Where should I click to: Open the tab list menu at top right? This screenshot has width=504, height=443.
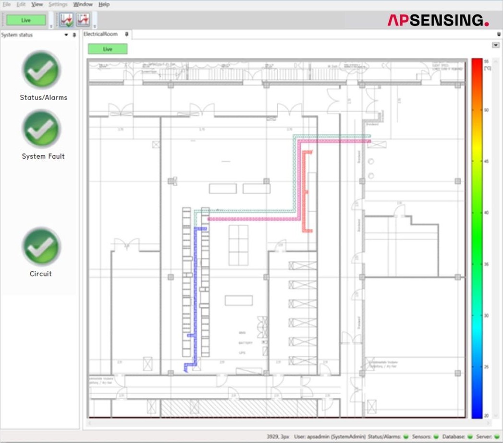[498, 34]
